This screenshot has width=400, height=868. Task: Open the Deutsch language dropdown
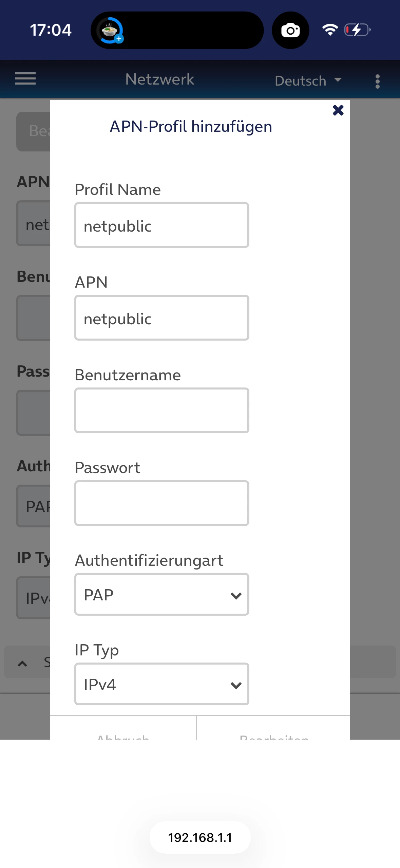coord(308,81)
